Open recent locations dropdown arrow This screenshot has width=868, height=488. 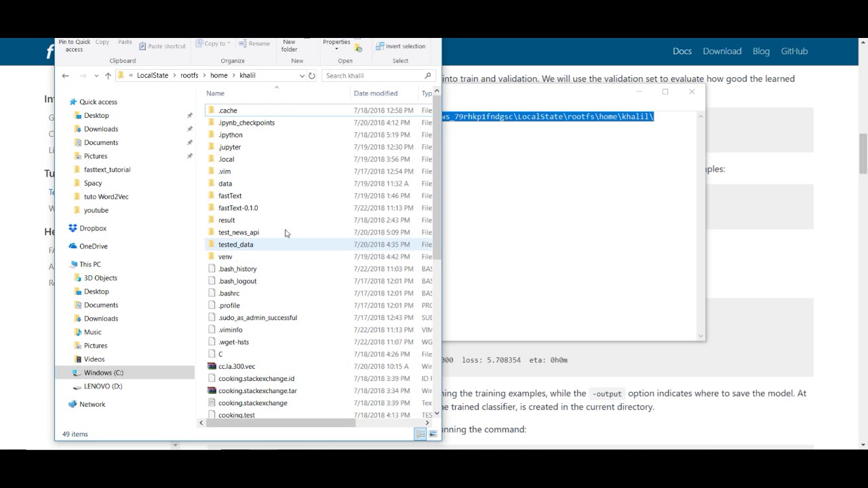pyautogui.click(x=97, y=76)
